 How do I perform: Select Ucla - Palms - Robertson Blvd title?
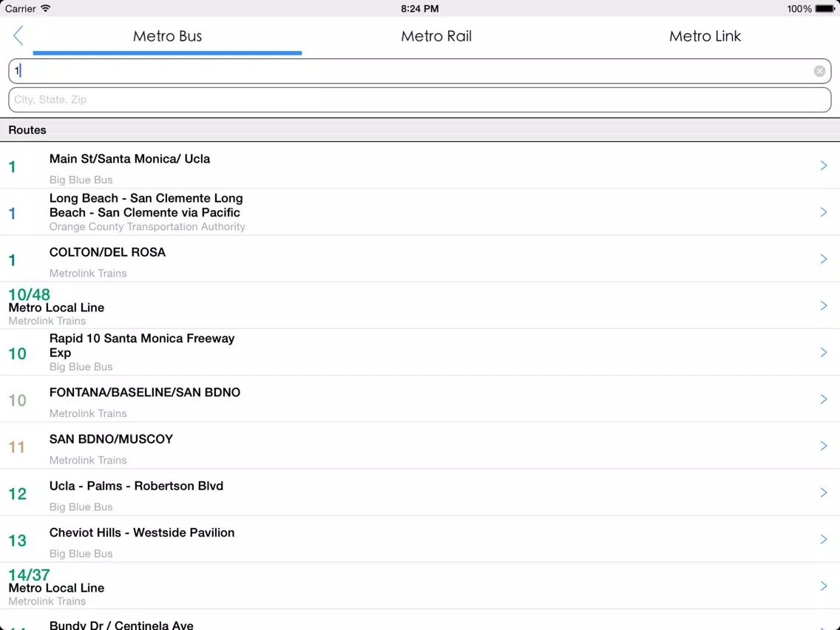(x=136, y=486)
